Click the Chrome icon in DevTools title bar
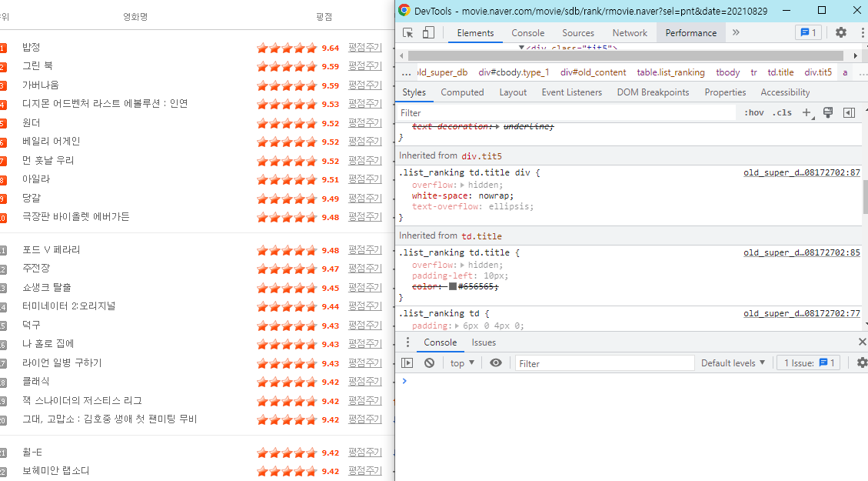868x481 pixels. (x=404, y=11)
